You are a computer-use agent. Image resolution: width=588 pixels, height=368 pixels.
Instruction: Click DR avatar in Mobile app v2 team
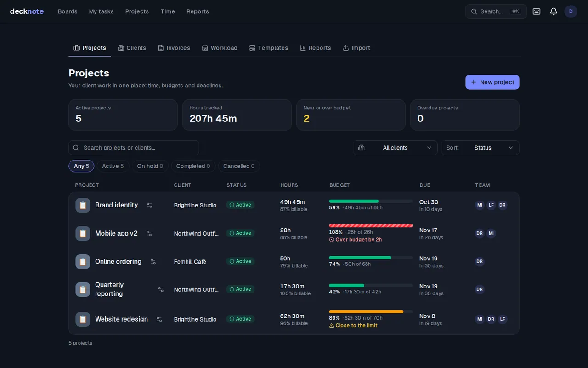click(480, 233)
